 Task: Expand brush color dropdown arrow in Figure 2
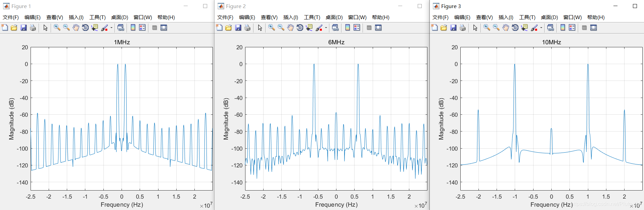[326, 28]
